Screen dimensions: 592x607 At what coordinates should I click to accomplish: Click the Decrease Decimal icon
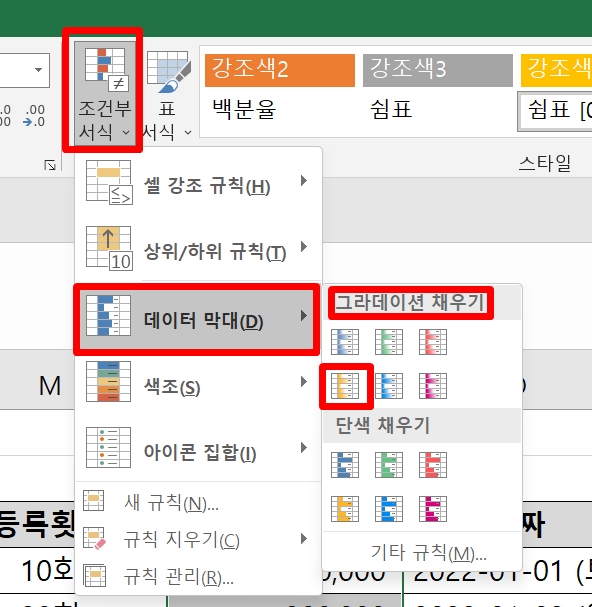pyautogui.click(x=34, y=115)
